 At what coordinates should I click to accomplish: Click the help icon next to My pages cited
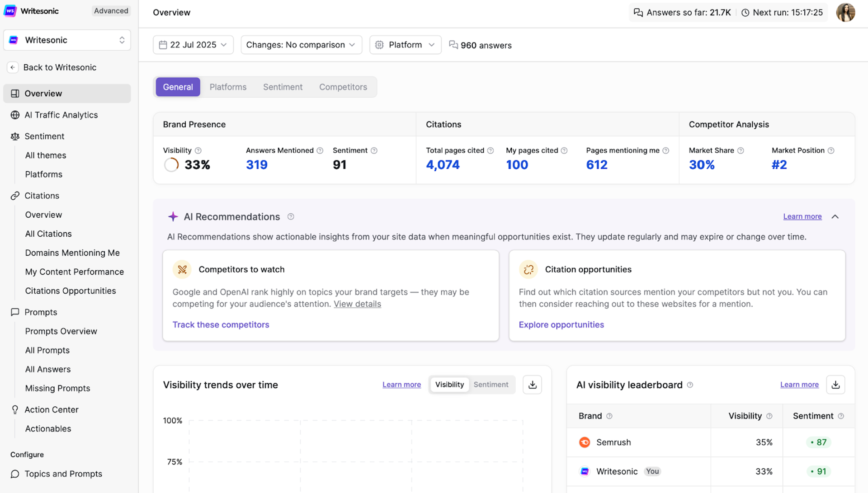point(564,150)
